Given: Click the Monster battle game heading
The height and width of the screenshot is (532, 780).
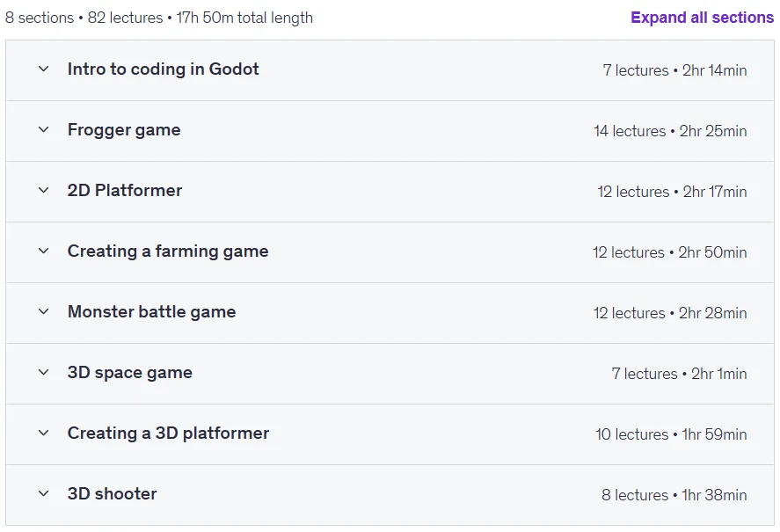Looking at the screenshot, I should pos(152,312).
